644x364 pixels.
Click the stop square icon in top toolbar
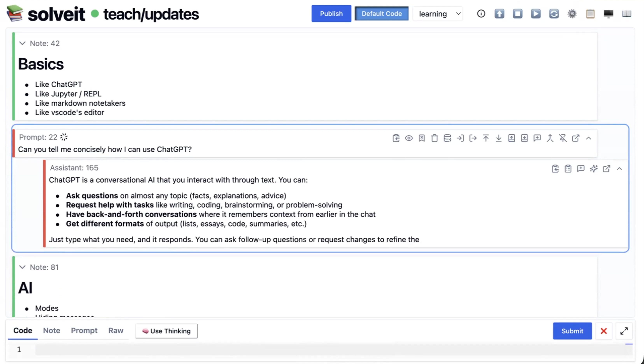517,14
